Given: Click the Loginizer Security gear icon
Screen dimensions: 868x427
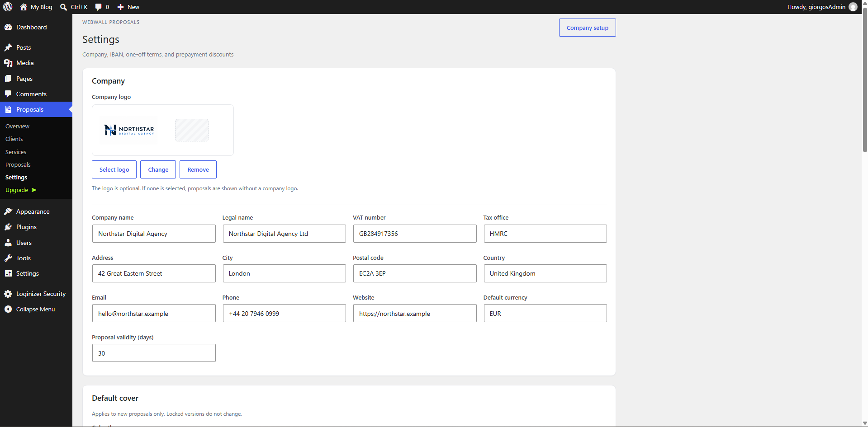Looking at the screenshot, I should point(8,294).
